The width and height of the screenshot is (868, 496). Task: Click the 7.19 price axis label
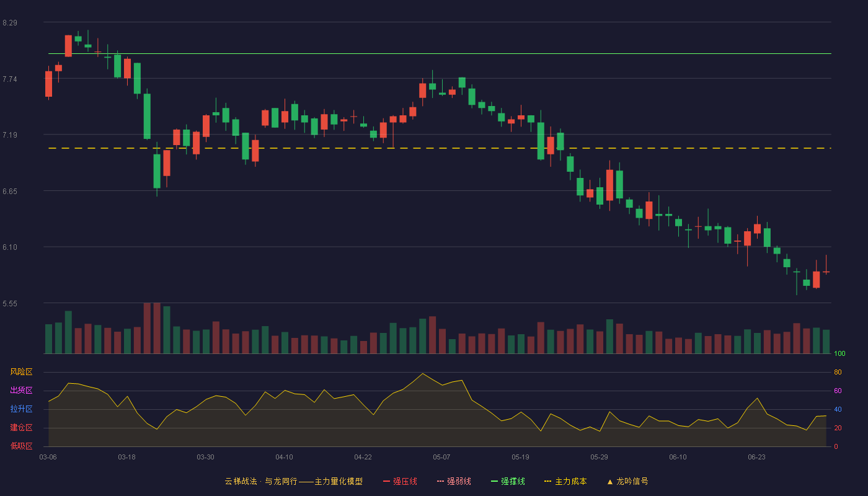10,135
